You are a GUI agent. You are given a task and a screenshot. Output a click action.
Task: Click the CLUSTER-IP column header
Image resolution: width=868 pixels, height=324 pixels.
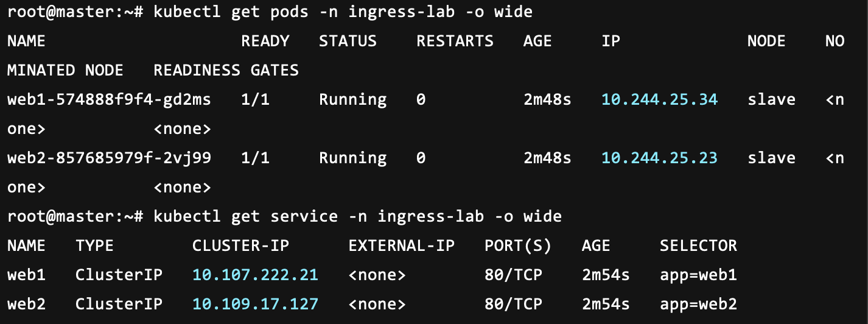pos(240,245)
